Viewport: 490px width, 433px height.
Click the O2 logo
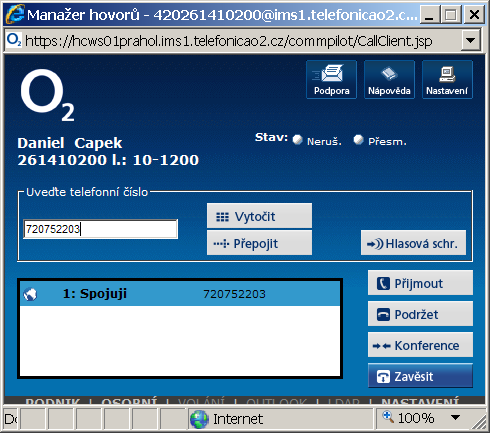click(x=47, y=95)
